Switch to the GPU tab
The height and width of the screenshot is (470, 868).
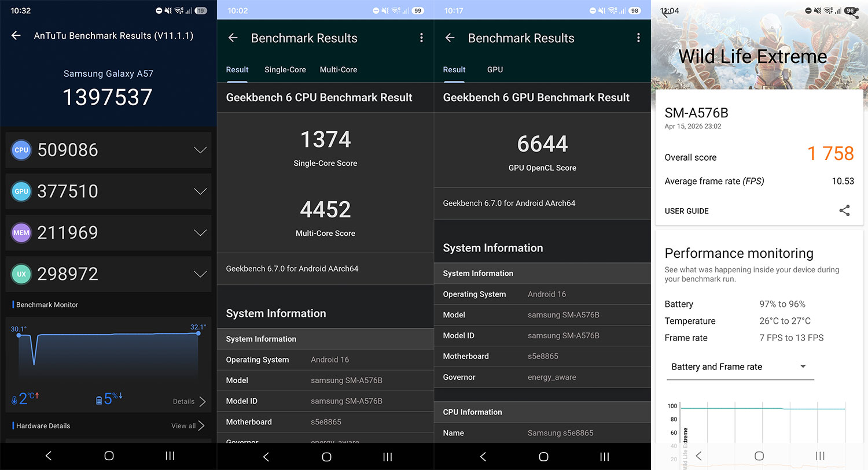[x=495, y=69]
